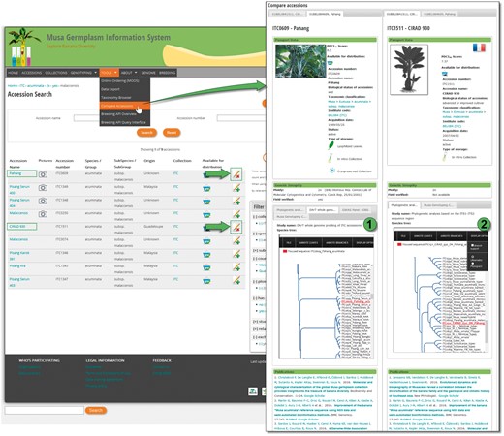Viewport: 504px width, 436px height.
Task: Click the orange Reset button
Action: click(x=172, y=133)
